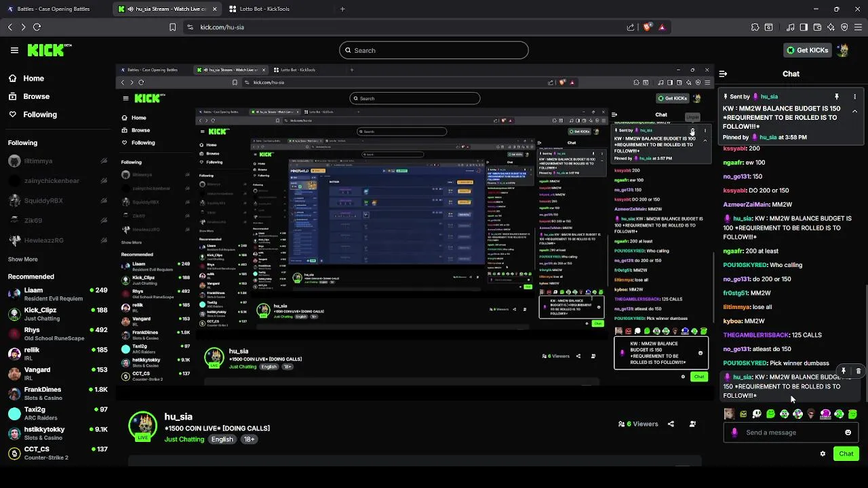This screenshot has height=488, width=868.
Task: Click the Send a message field
Action: pyautogui.click(x=791, y=432)
